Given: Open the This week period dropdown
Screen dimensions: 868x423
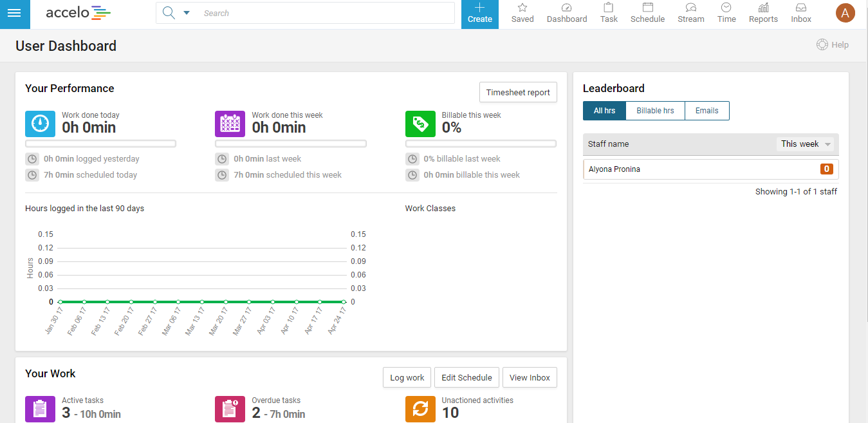Looking at the screenshot, I should (806, 144).
